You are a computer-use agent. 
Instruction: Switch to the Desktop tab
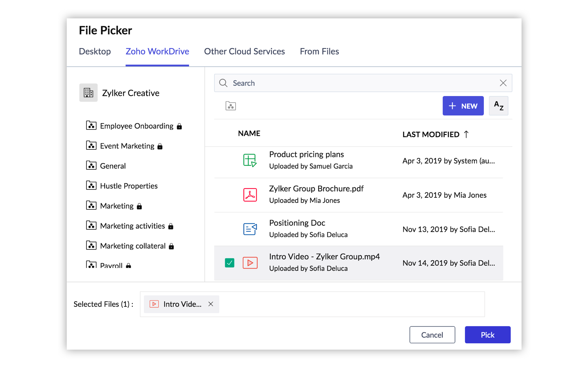95,51
